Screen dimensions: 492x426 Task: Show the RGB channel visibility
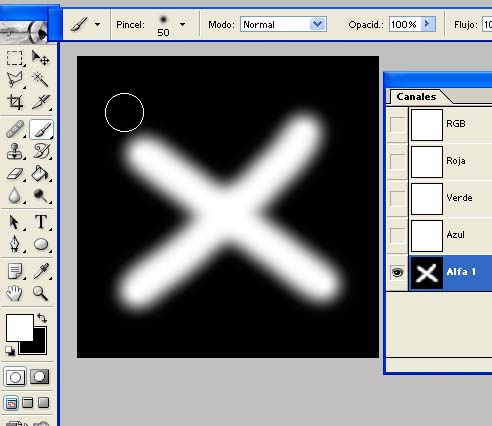(x=397, y=124)
